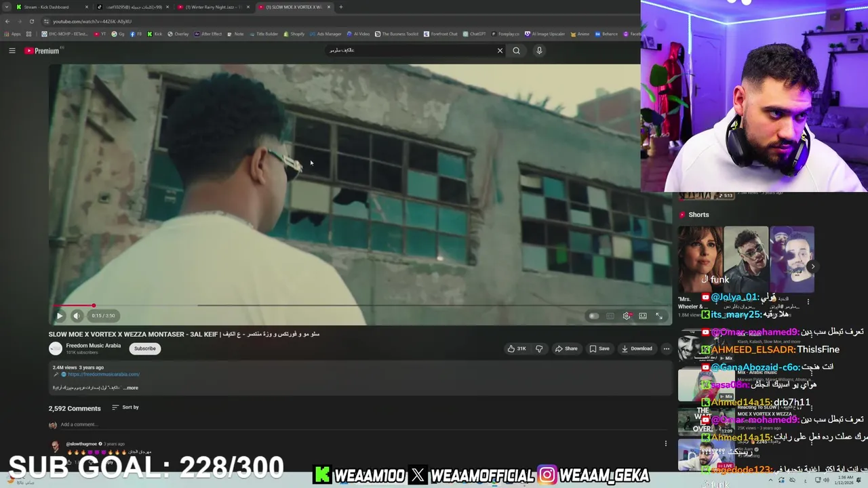Dislike the video with thumbs-down
Viewport: 868px width, 488px height.
539,349
